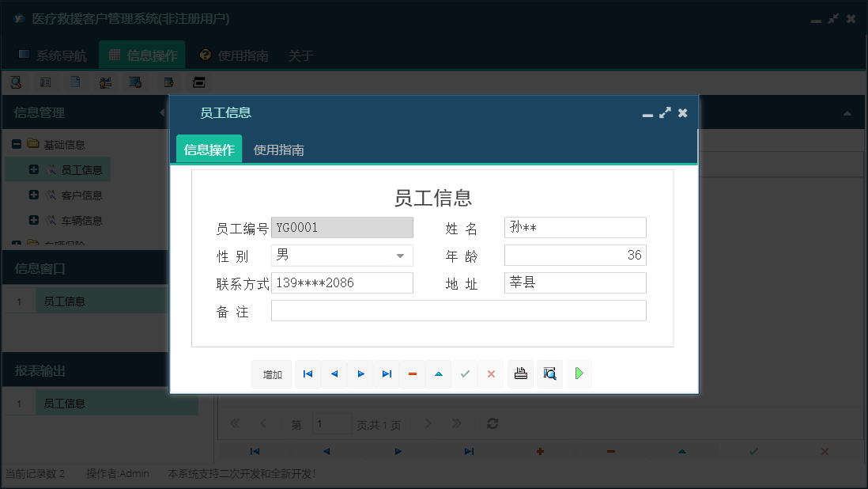Select the search toolbar icon
This screenshot has height=489, width=868.
click(16, 81)
